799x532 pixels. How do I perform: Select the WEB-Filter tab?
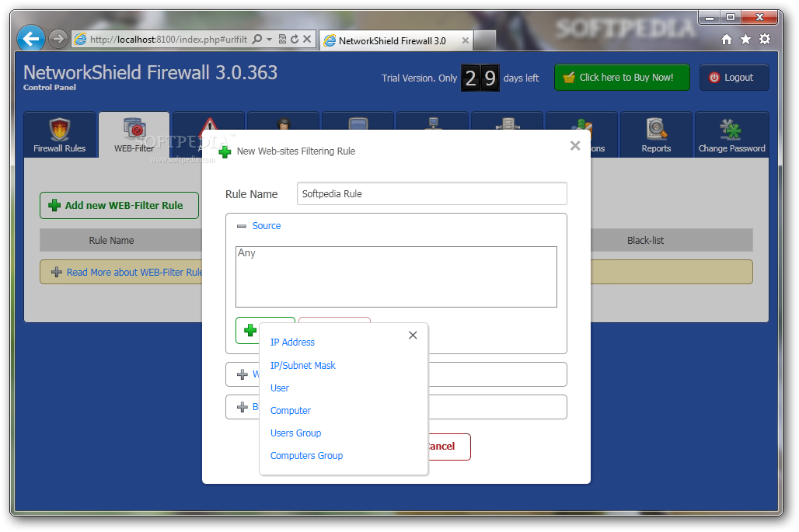click(134, 135)
